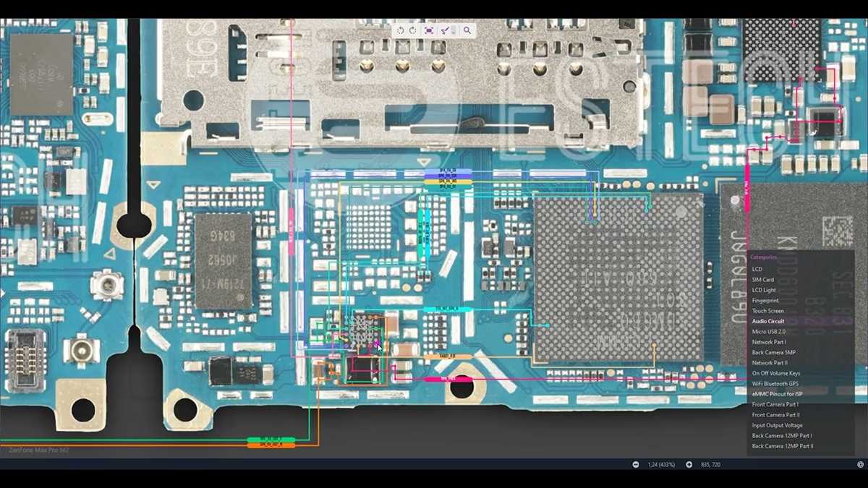Choose LCD Light from categories
The width and height of the screenshot is (868, 488).
click(x=764, y=290)
